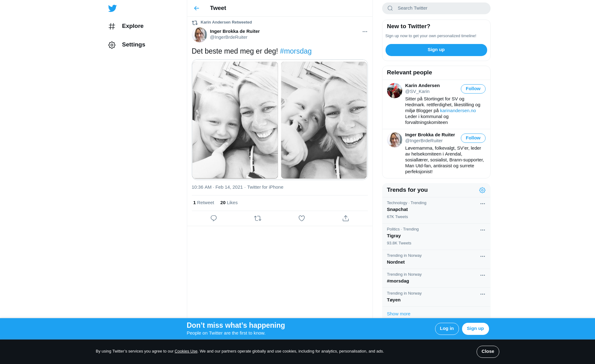Click tweet author name Inger Brokka de Ruiter
Image resolution: width=595 pixels, height=364 pixels.
coord(235,31)
